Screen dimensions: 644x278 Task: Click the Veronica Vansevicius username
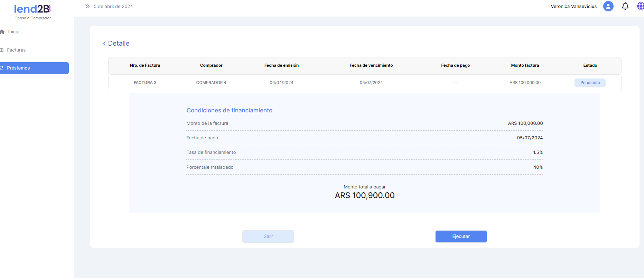tap(573, 7)
